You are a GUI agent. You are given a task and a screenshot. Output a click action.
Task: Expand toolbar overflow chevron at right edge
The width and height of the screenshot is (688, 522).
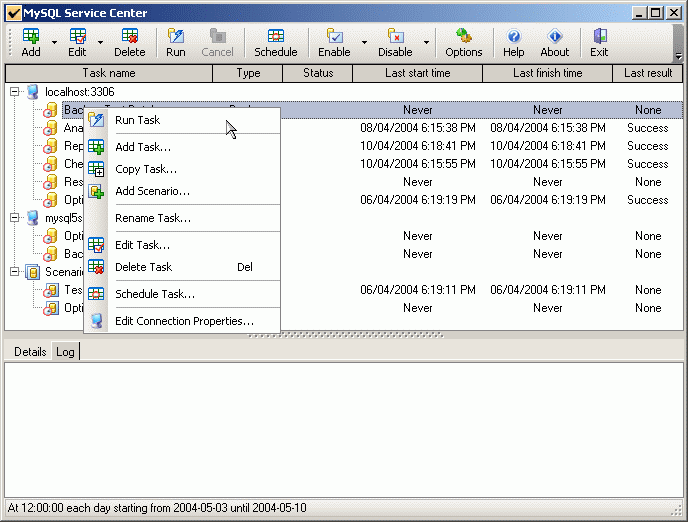(678, 56)
